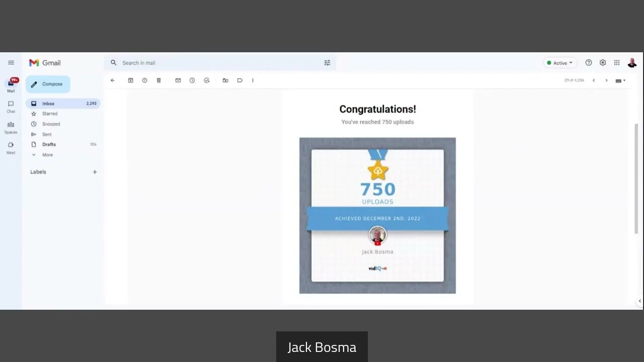Move this email to a folder
The width and height of the screenshot is (644, 362).
point(225,80)
